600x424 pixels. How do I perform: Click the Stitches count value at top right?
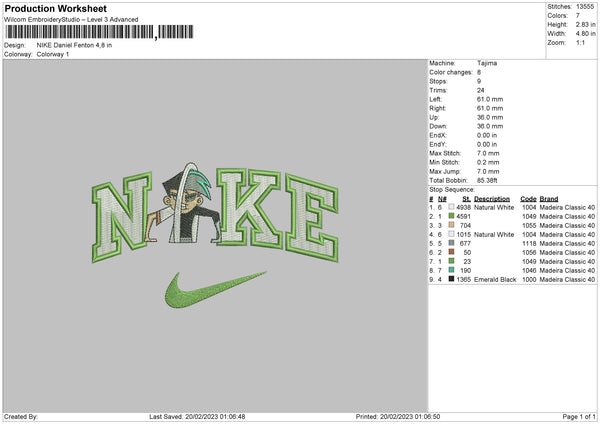pyautogui.click(x=585, y=7)
